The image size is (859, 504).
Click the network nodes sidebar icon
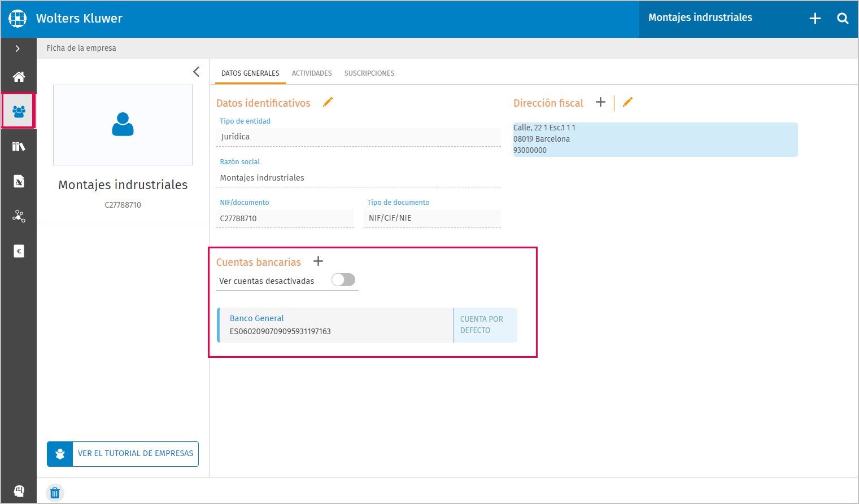click(19, 216)
